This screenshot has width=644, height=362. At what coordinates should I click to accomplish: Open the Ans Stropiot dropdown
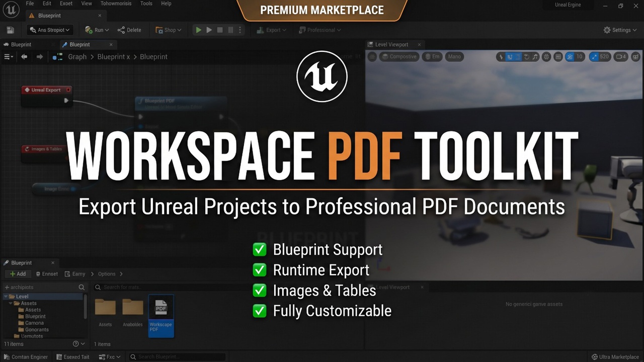[x=50, y=30]
